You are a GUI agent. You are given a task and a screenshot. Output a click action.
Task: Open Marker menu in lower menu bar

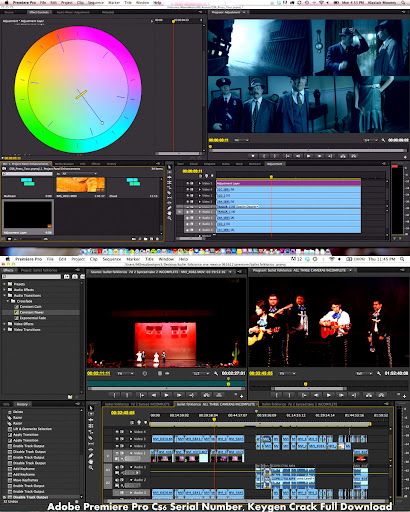(x=133, y=259)
